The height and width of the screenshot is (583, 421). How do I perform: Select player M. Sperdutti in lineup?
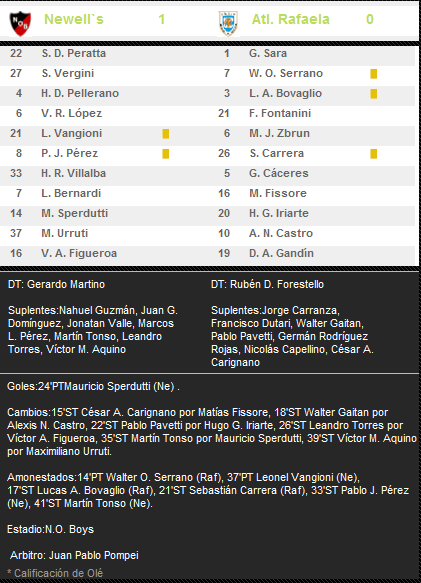[74, 213]
